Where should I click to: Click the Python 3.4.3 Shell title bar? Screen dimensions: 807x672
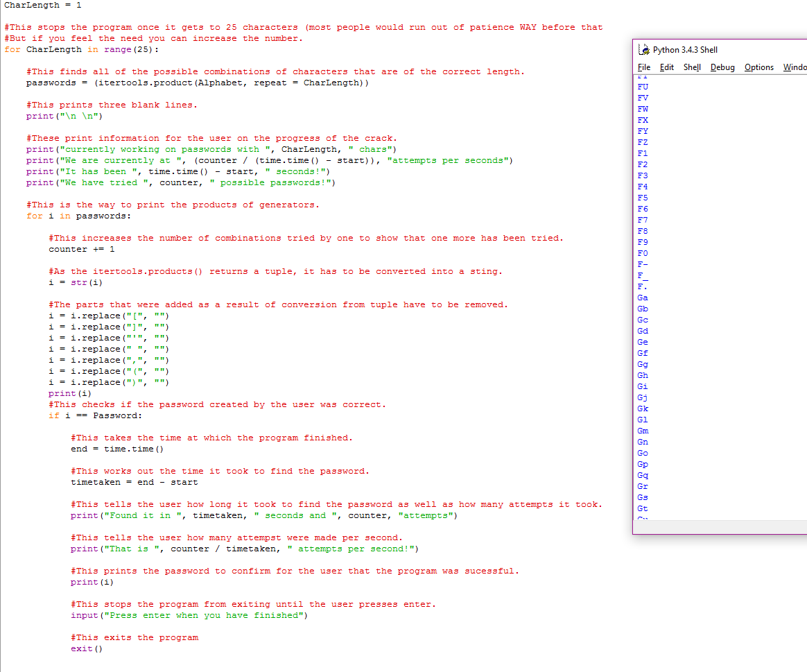pos(693,49)
